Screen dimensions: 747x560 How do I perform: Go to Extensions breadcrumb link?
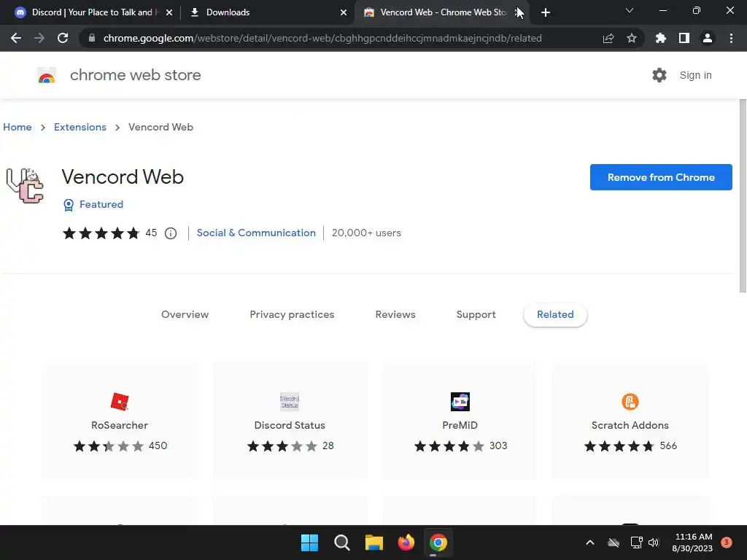80,127
